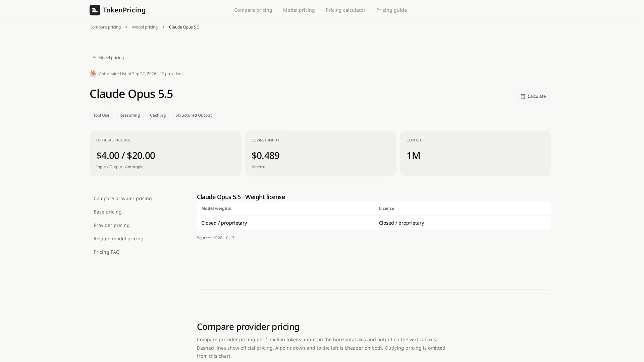
Task: Jump to Compare provider pricing section
Action: coord(122,198)
